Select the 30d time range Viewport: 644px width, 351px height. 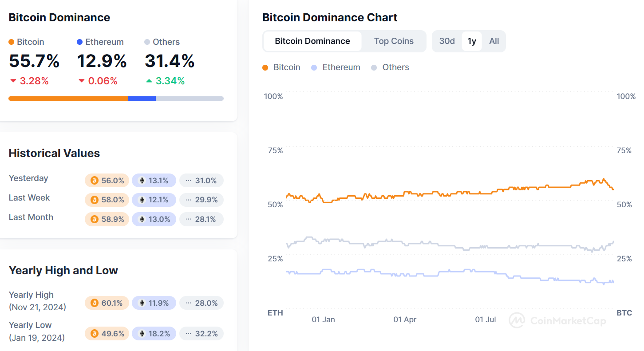tap(447, 41)
